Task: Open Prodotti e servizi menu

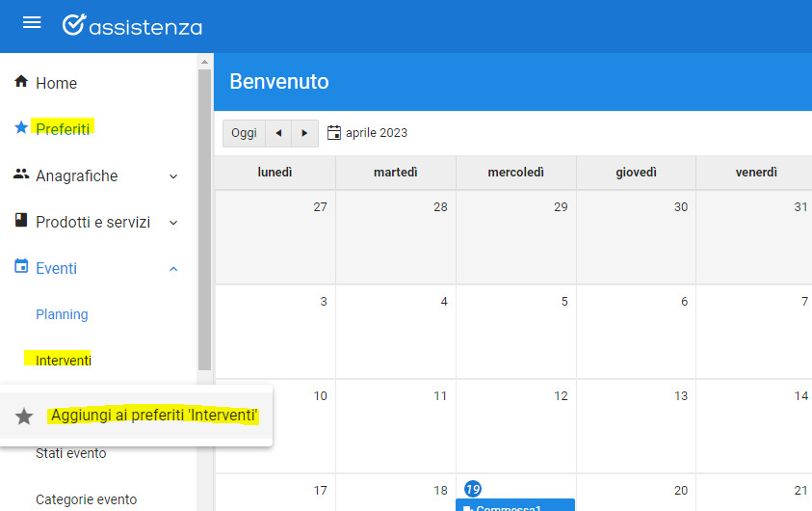Action: [92, 223]
